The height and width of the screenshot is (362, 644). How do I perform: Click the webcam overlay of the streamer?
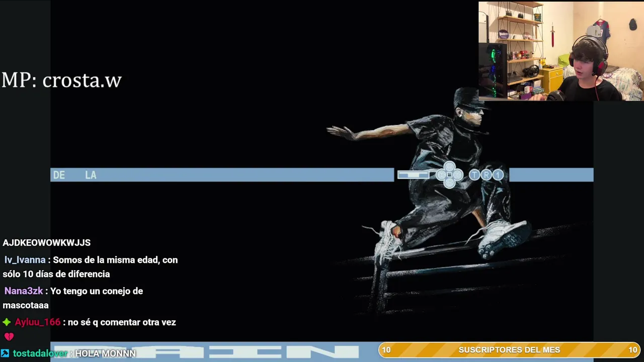pyautogui.click(x=561, y=51)
